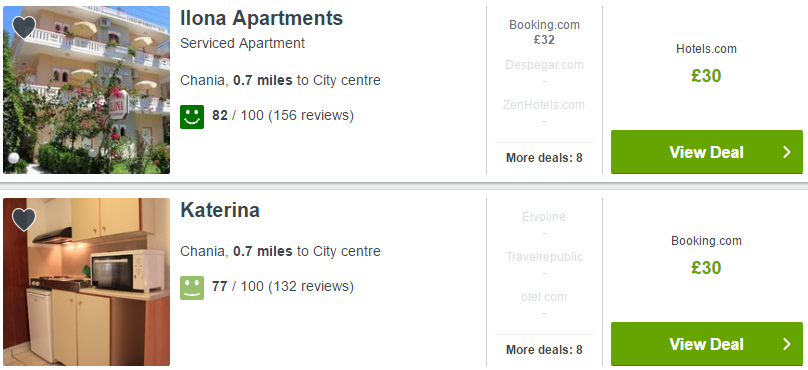
Task: Open Ilona Apartments hotel photo
Action: point(86,90)
